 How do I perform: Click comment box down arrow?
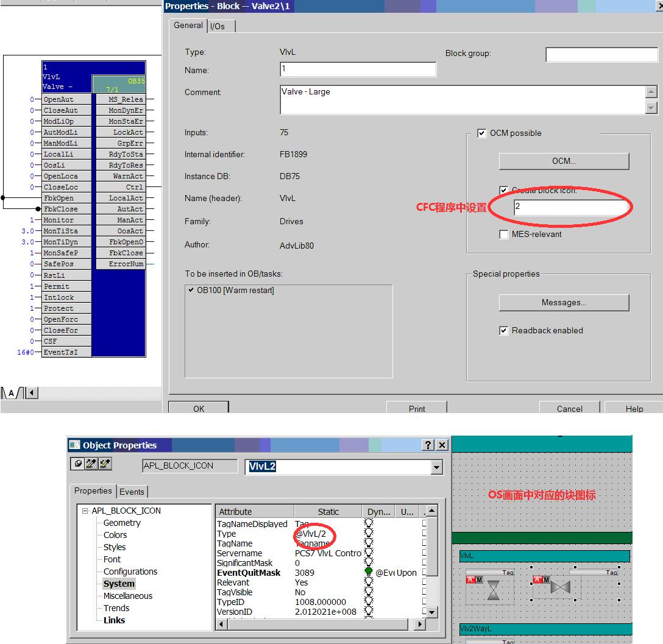click(651, 108)
